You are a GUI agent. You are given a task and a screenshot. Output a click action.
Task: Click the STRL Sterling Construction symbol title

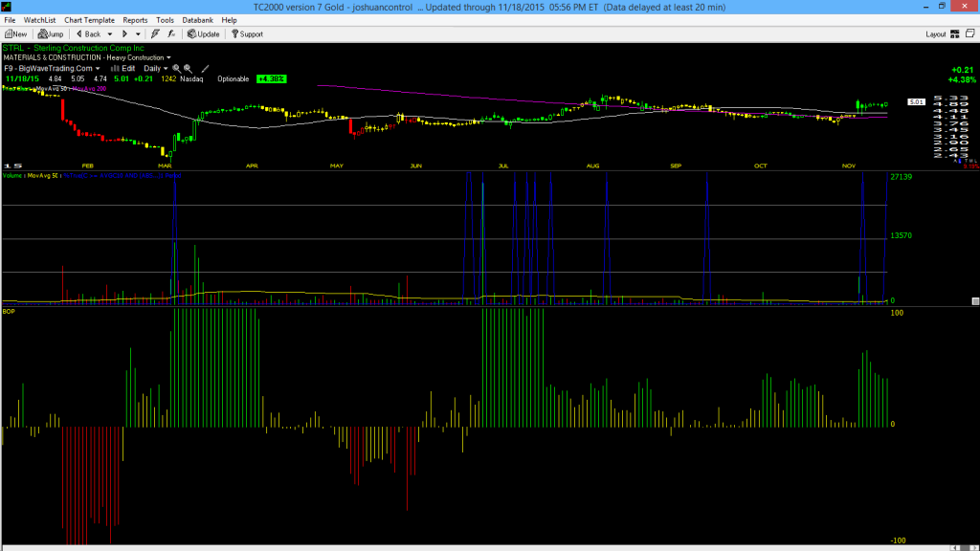point(73,48)
